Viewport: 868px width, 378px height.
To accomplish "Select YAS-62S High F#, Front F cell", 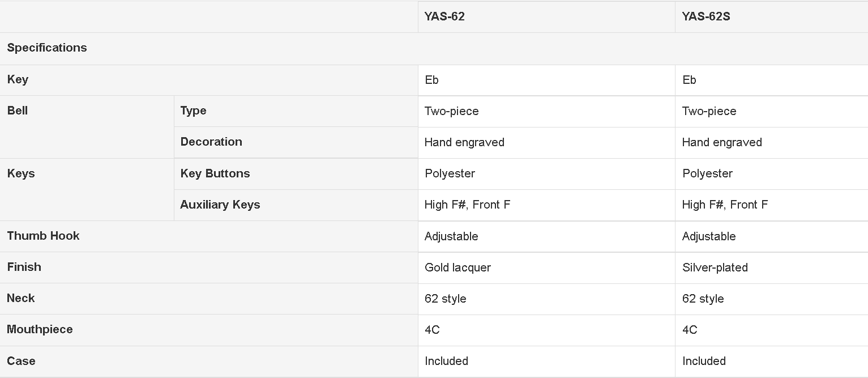I will 771,205.
